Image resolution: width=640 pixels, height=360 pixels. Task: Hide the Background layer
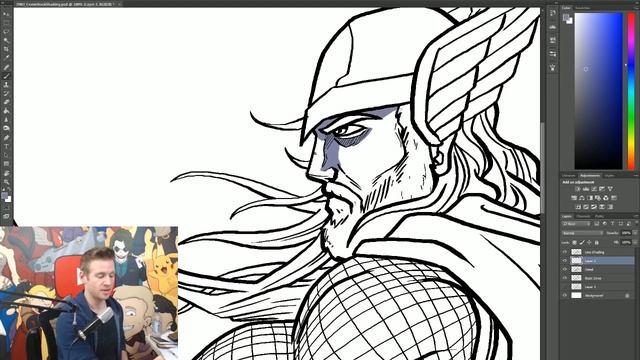564,296
